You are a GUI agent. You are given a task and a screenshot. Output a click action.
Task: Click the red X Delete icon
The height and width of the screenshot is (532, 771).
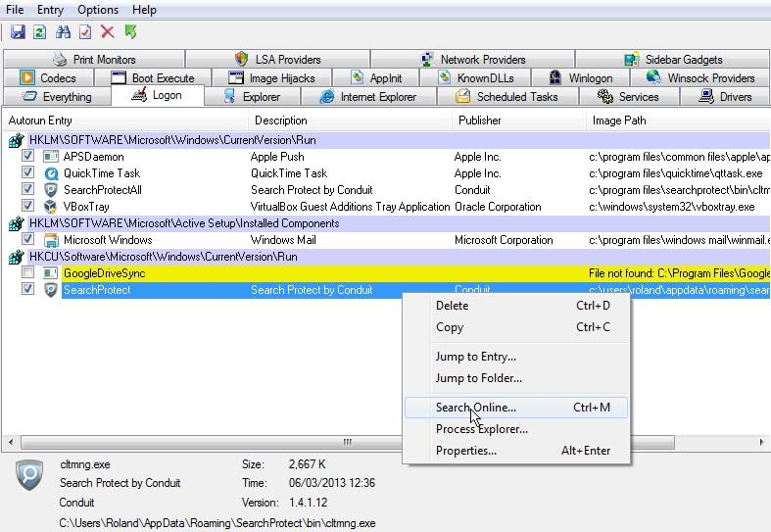point(107,32)
